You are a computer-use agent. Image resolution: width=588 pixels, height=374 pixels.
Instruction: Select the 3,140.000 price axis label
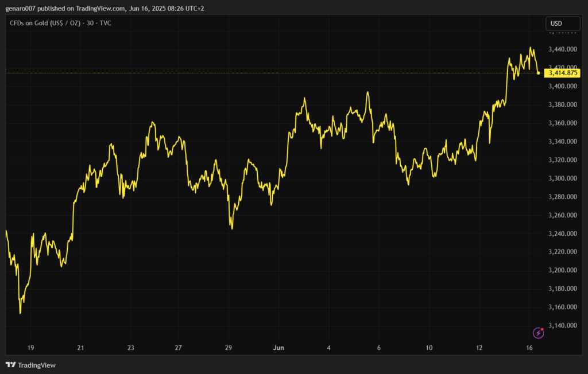pos(563,325)
